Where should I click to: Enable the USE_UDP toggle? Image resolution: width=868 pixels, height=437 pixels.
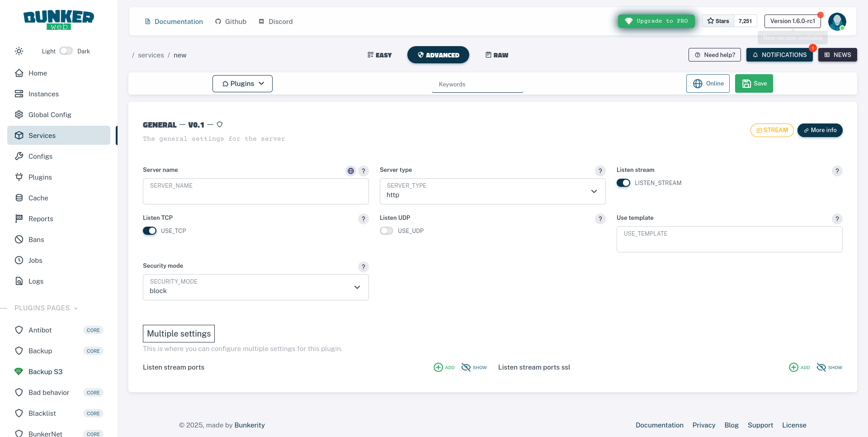point(387,231)
